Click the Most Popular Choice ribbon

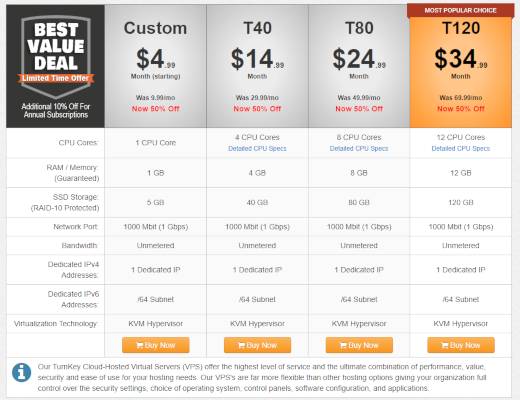(x=460, y=10)
